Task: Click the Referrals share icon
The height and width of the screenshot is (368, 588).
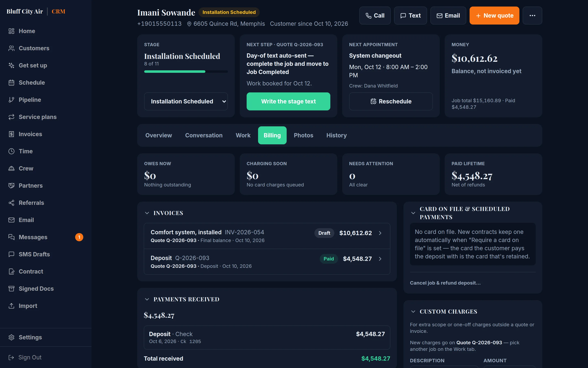Action: (x=11, y=203)
